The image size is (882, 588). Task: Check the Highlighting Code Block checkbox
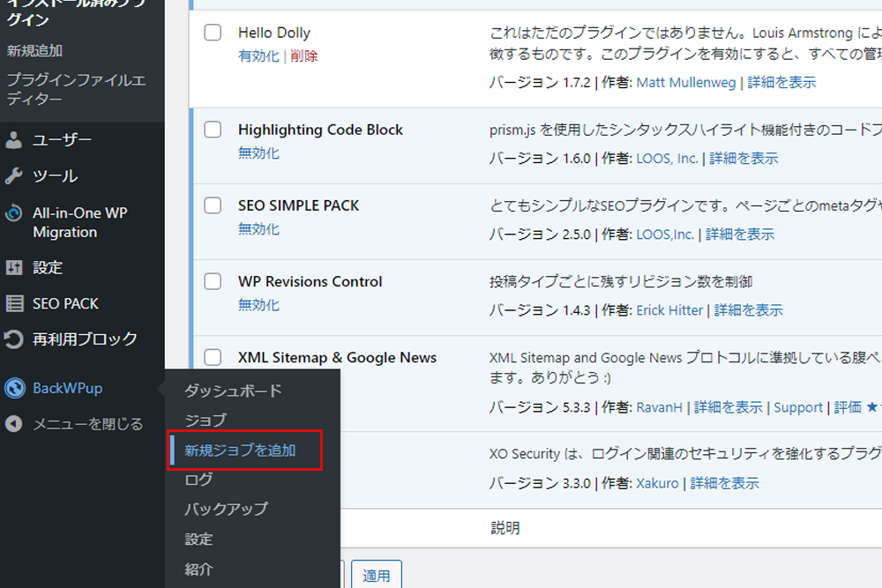tap(213, 130)
